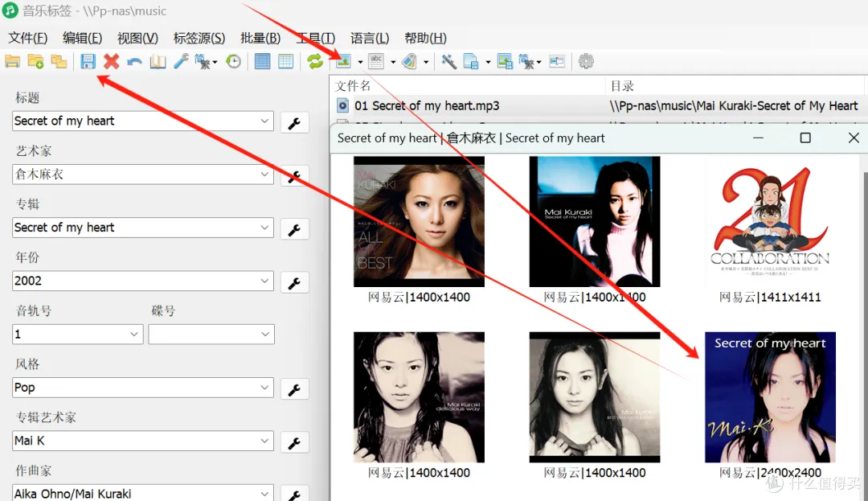Open the 批量(B) batch menu

click(x=260, y=38)
